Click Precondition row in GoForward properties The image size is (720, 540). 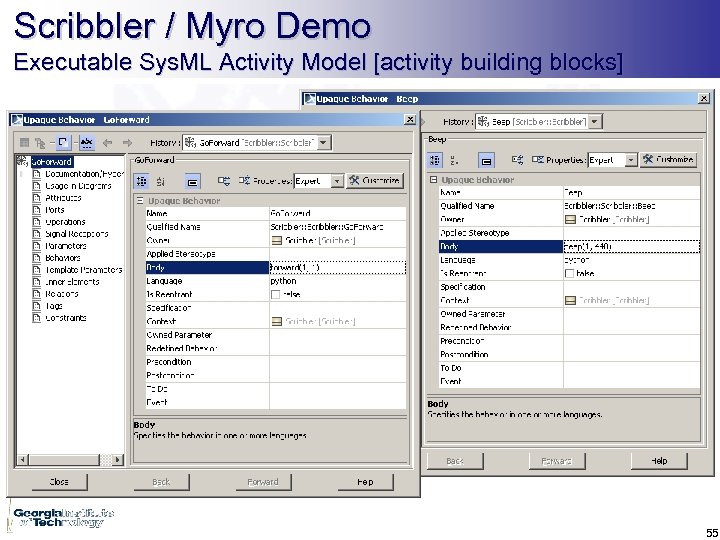coord(276,362)
